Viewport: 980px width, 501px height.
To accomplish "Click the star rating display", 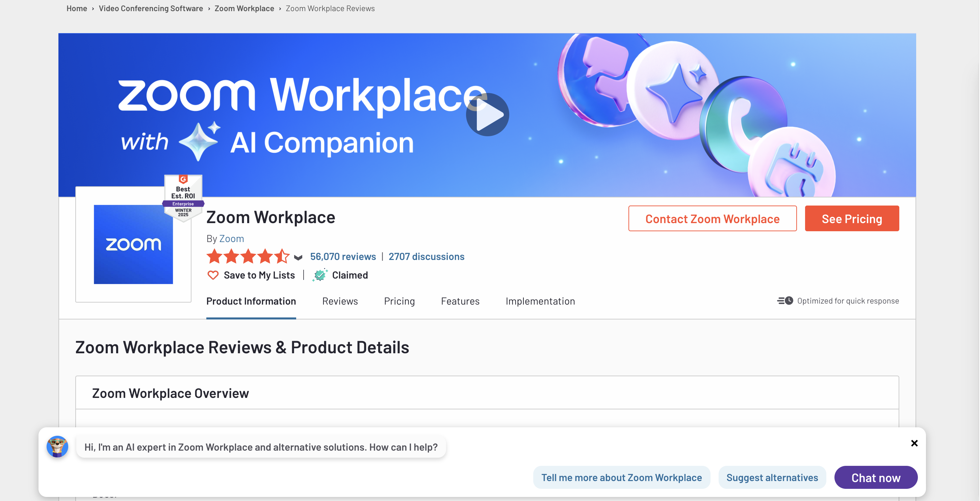I will 248,257.
